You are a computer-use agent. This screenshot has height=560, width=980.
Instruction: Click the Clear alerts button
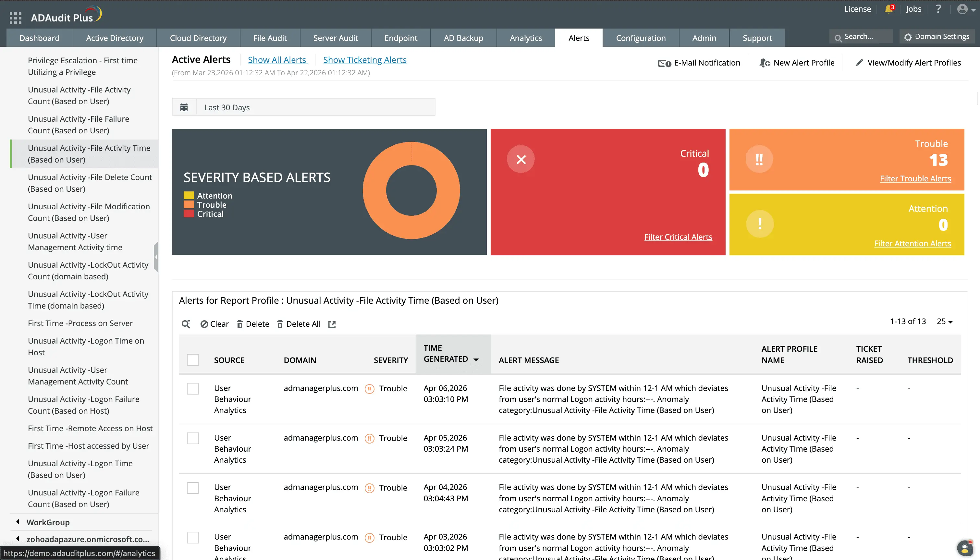(x=214, y=324)
